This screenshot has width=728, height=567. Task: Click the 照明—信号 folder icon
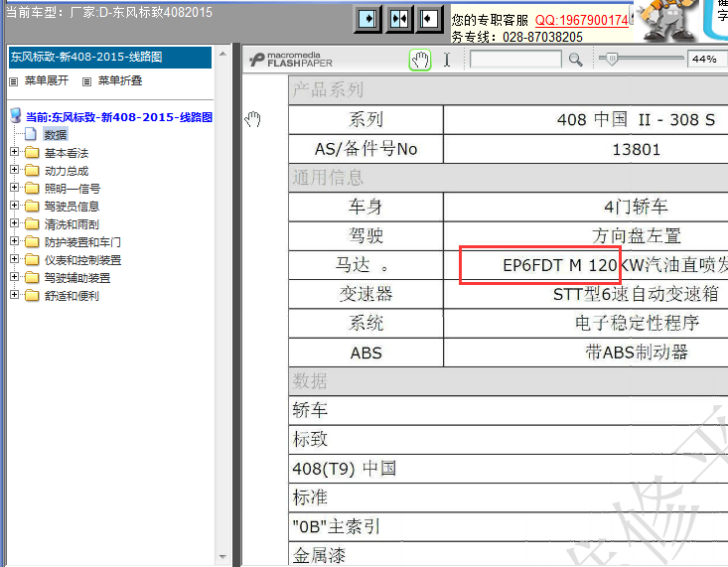[x=32, y=188]
